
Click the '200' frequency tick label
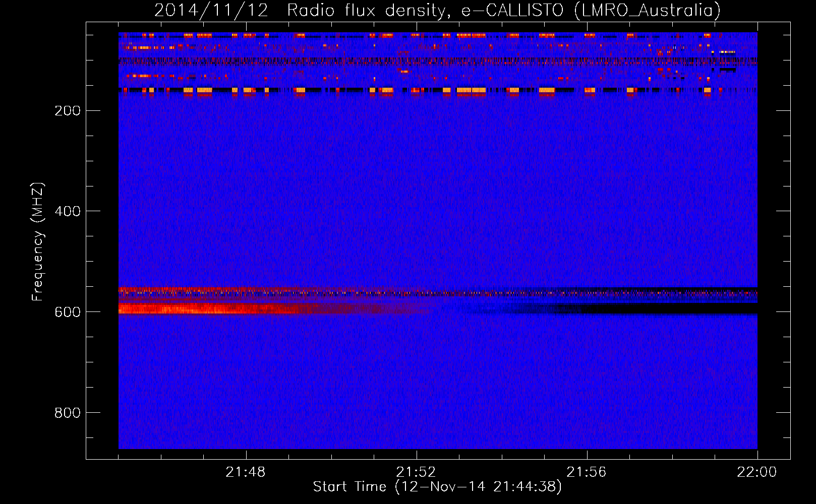[x=68, y=111]
